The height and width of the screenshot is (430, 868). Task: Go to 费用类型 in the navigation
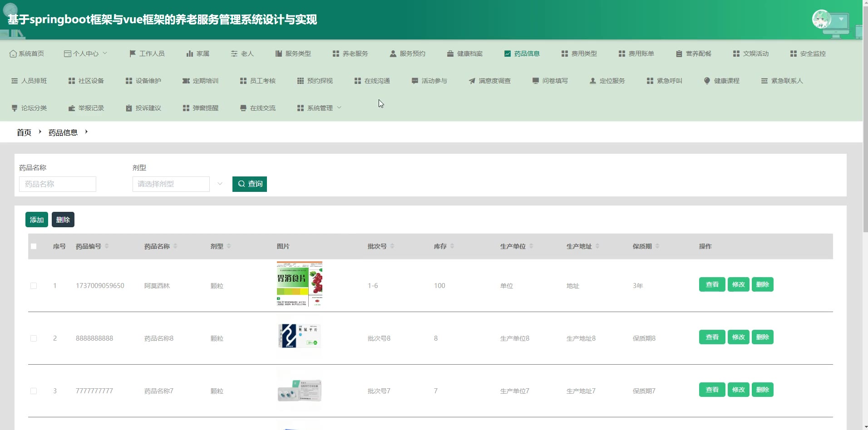tap(579, 54)
